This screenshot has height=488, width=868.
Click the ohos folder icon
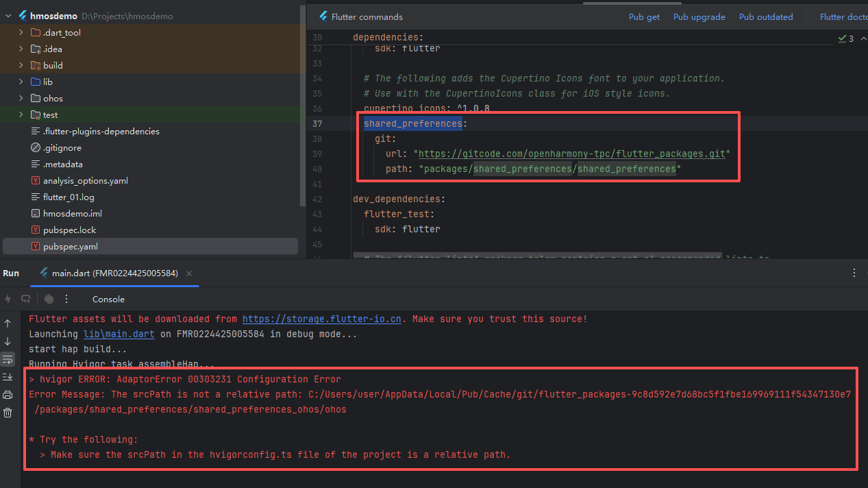[36, 98]
